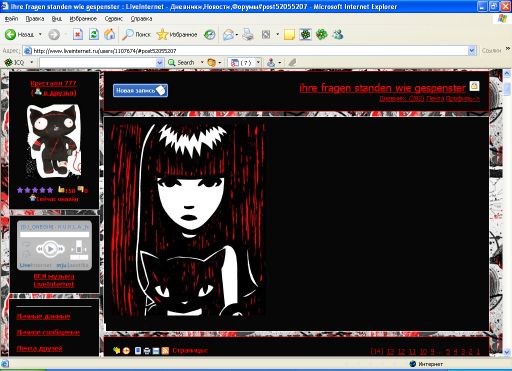Open the Back button history dropdown arrow

pos(40,34)
